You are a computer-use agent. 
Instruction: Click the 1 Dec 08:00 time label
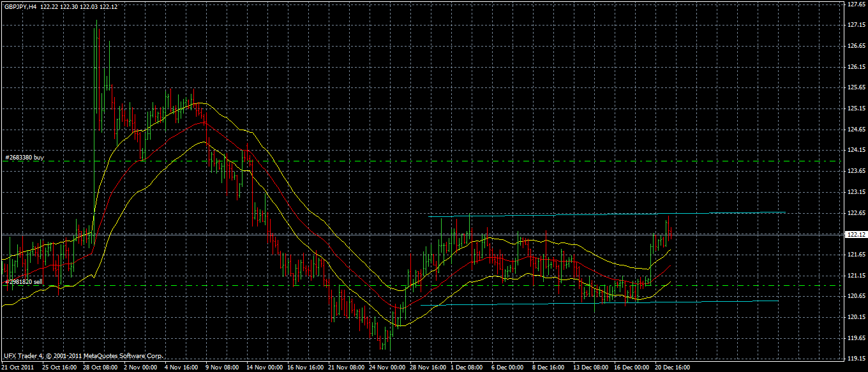pyautogui.click(x=467, y=368)
